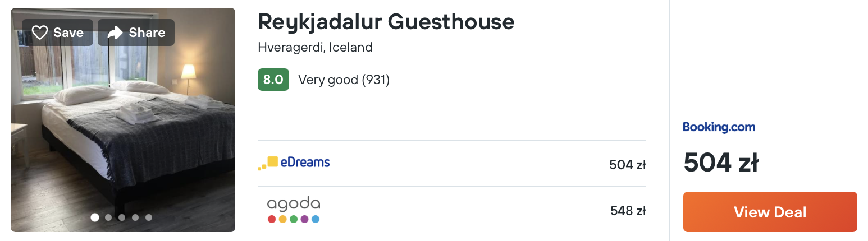Image resolution: width=868 pixels, height=241 pixels.
Task: Click the green 8.0 rating badge
Action: pyautogui.click(x=273, y=80)
